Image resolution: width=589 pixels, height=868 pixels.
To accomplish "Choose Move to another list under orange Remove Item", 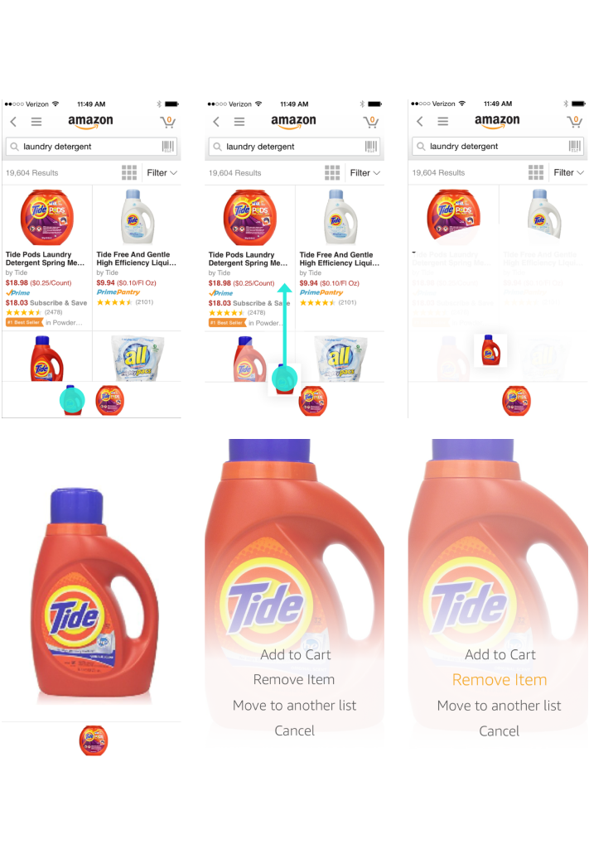I will coord(499,706).
